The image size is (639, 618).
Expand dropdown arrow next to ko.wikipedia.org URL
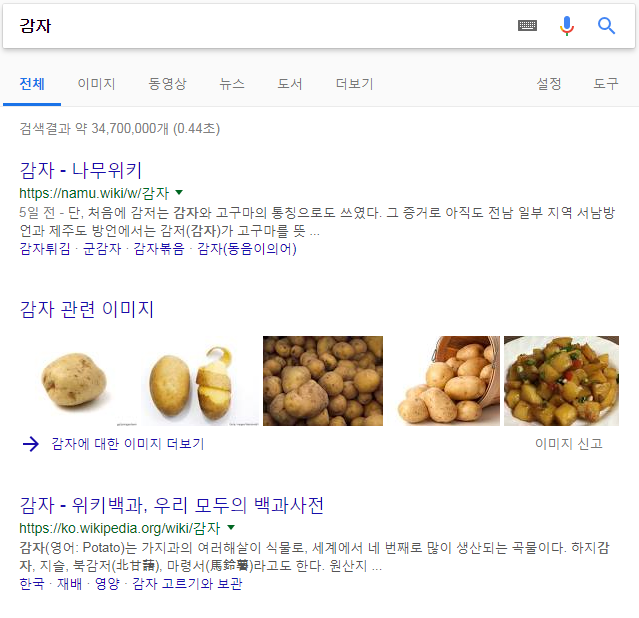(231, 528)
